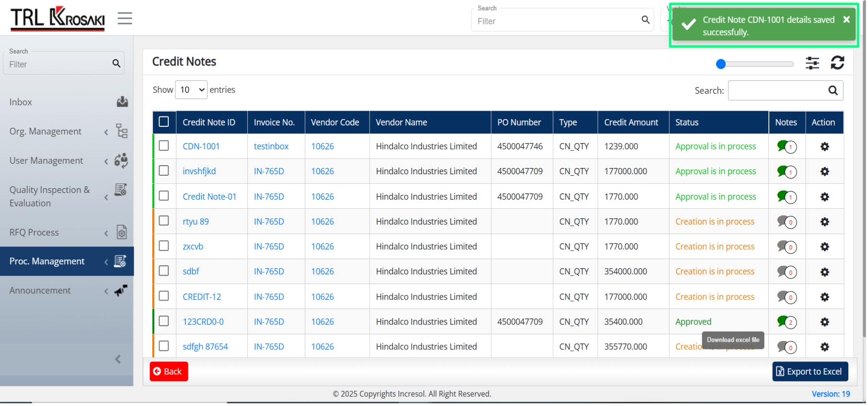Click the refresh icon in Credit Notes header
Screen dimensions: 868x406
[x=837, y=63]
